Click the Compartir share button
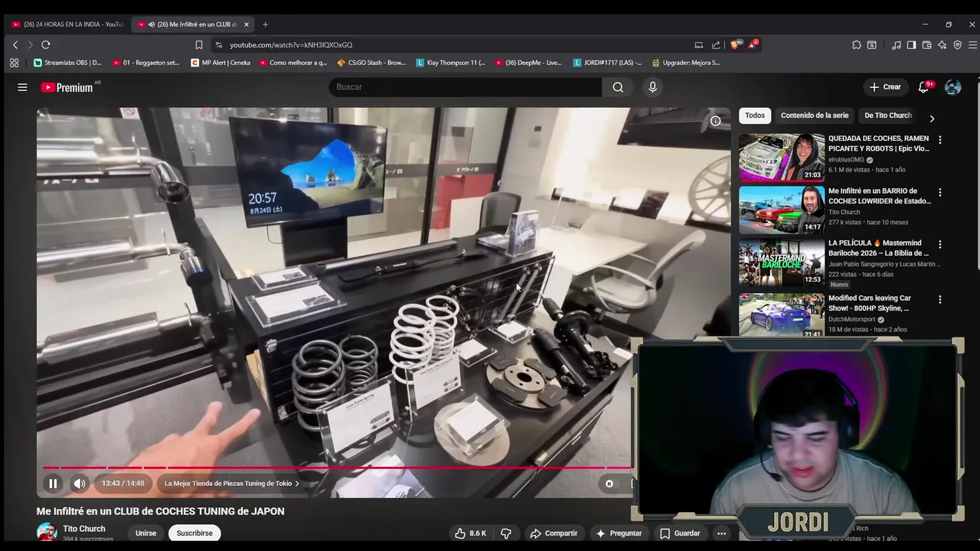 554,533
